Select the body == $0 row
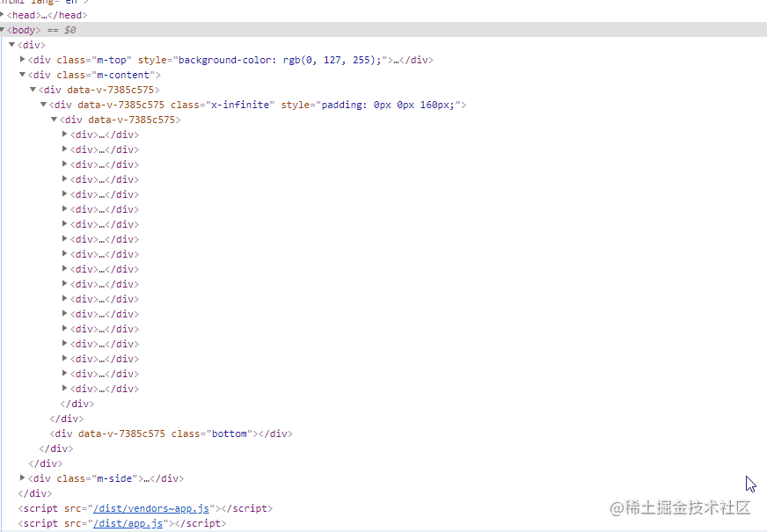Viewport: 767px width, 532px height. point(383,30)
